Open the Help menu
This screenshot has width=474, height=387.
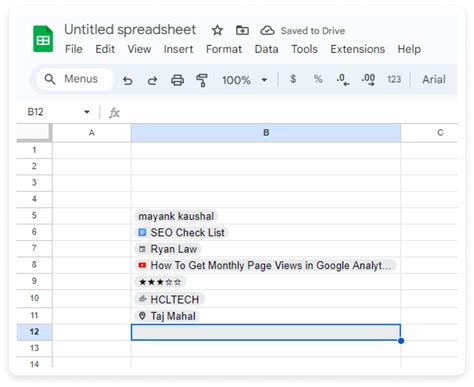click(409, 49)
